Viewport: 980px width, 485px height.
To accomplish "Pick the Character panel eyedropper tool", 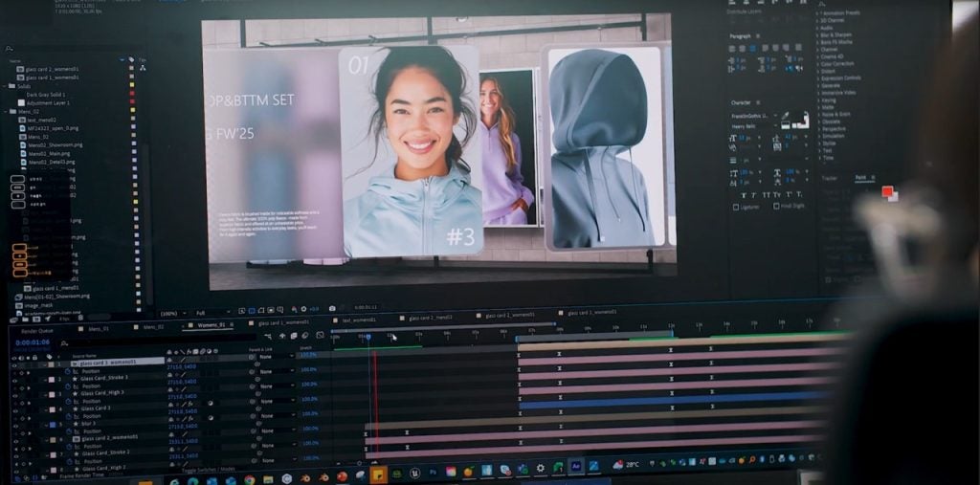I will coord(785,115).
